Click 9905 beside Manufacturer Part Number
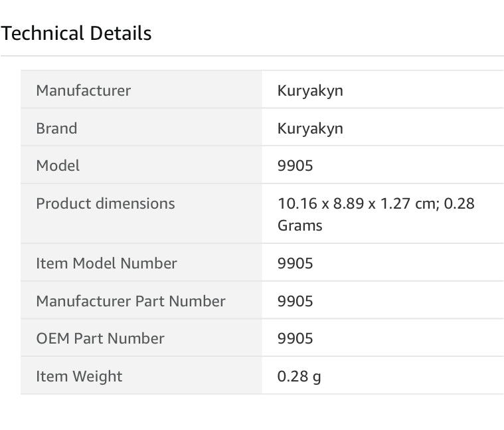Image resolution: width=504 pixels, height=430 pixels. pyautogui.click(x=295, y=301)
